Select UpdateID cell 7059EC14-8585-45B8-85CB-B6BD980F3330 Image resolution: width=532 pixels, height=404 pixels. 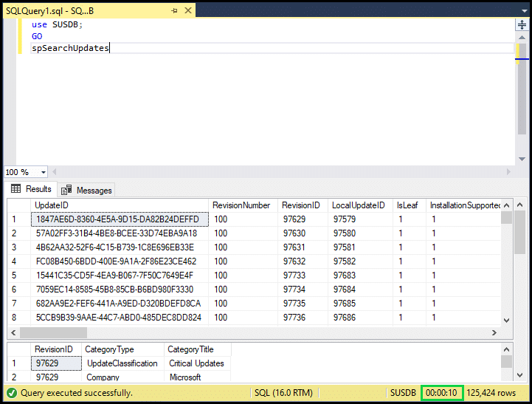pos(120,290)
